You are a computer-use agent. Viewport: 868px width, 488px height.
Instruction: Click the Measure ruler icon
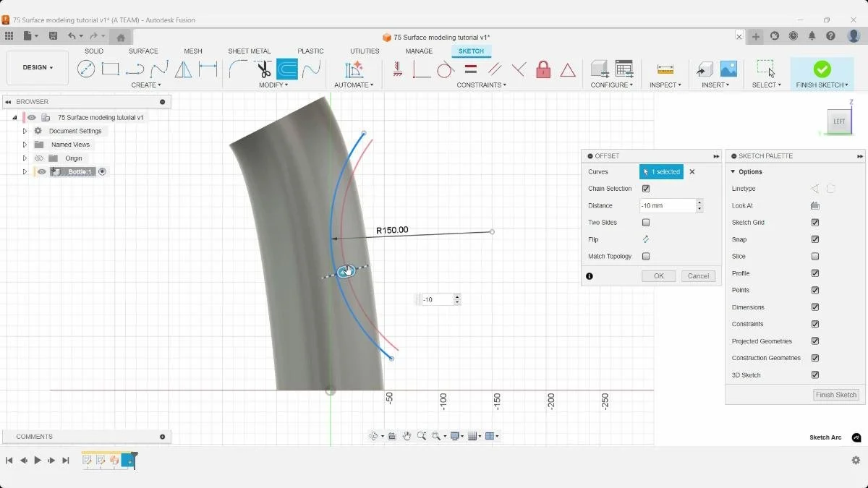click(x=665, y=69)
